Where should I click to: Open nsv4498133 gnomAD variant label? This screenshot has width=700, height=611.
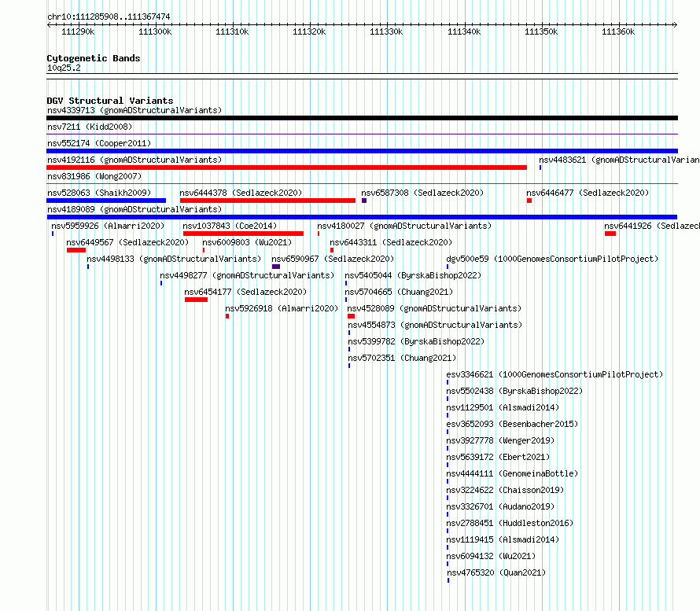174,259
